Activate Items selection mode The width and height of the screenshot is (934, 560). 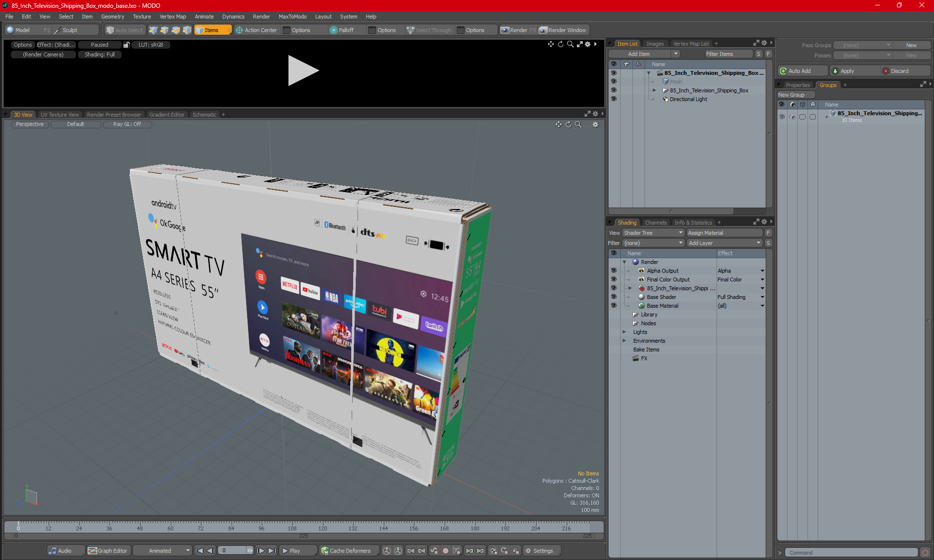tap(213, 30)
